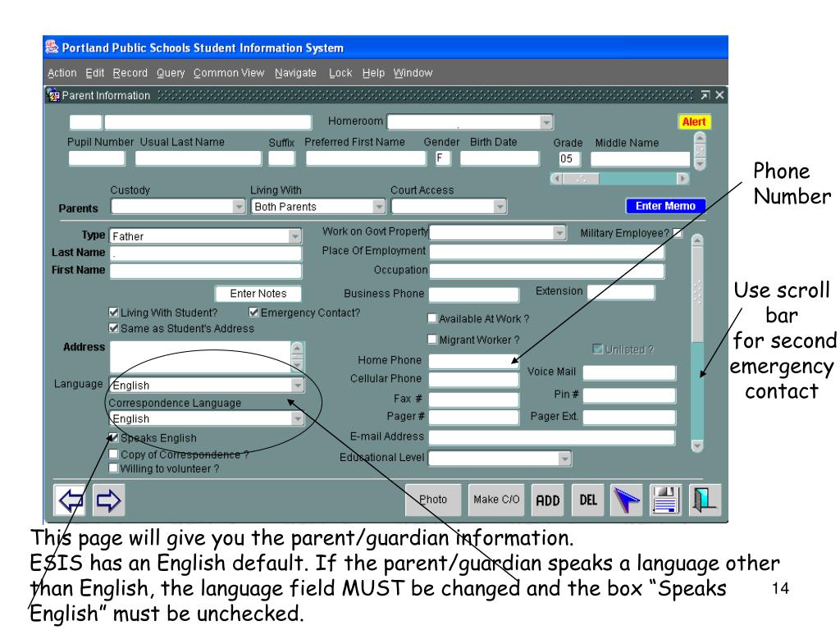
Task: Click the yellow Alert button
Action: (694, 122)
